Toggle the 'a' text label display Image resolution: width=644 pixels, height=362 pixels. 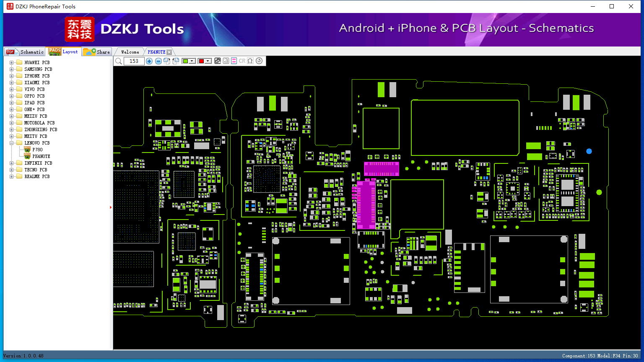point(226,61)
